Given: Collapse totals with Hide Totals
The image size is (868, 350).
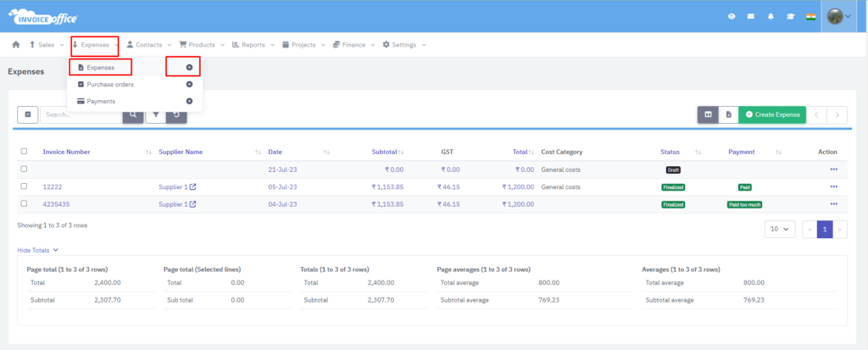Looking at the screenshot, I should click(37, 250).
